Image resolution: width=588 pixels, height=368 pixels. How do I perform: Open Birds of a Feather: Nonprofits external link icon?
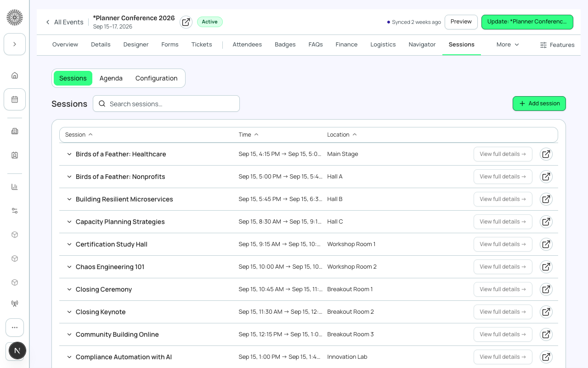click(x=546, y=177)
